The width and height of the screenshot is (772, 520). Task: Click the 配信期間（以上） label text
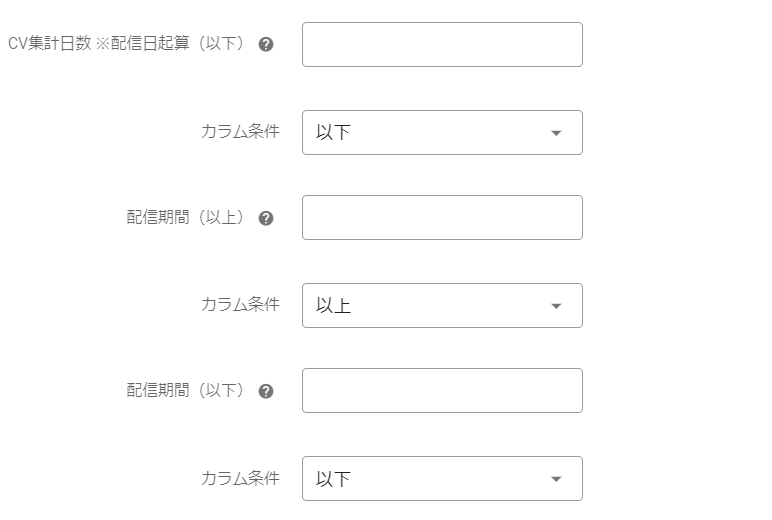(186, 218)
